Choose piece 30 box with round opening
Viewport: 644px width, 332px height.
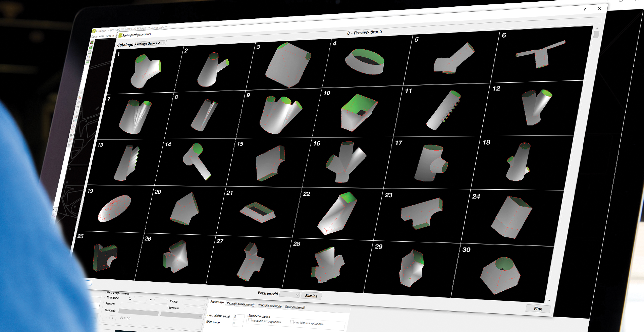point(500,276)
